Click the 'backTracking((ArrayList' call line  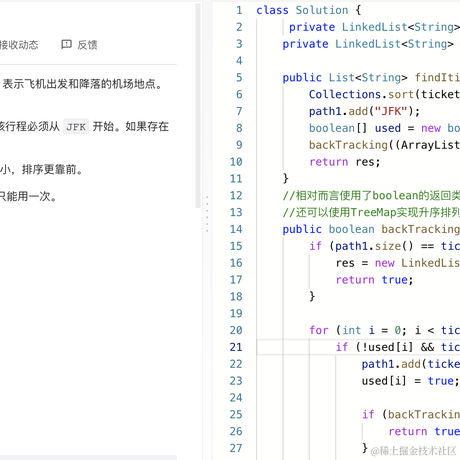384,145
